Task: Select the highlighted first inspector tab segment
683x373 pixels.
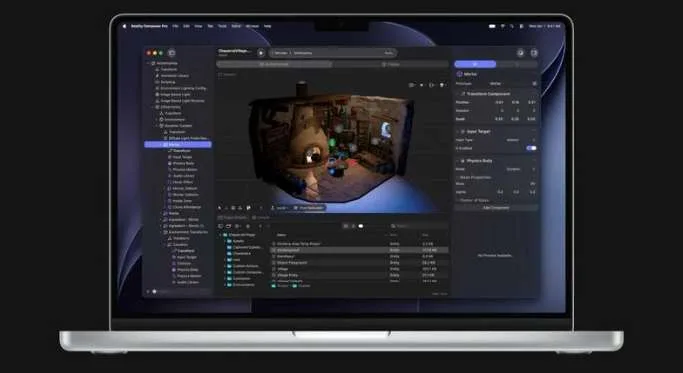Action: pos(475,64)
